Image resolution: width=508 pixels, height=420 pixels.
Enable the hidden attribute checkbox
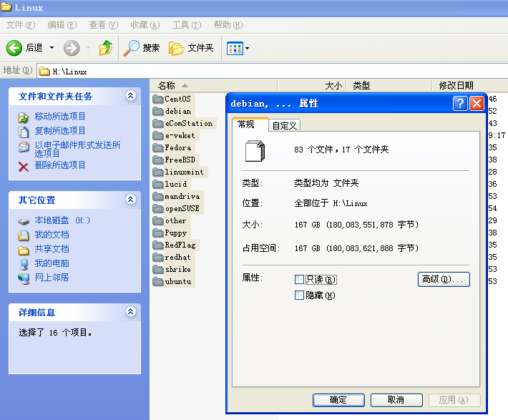pos(300,296)
